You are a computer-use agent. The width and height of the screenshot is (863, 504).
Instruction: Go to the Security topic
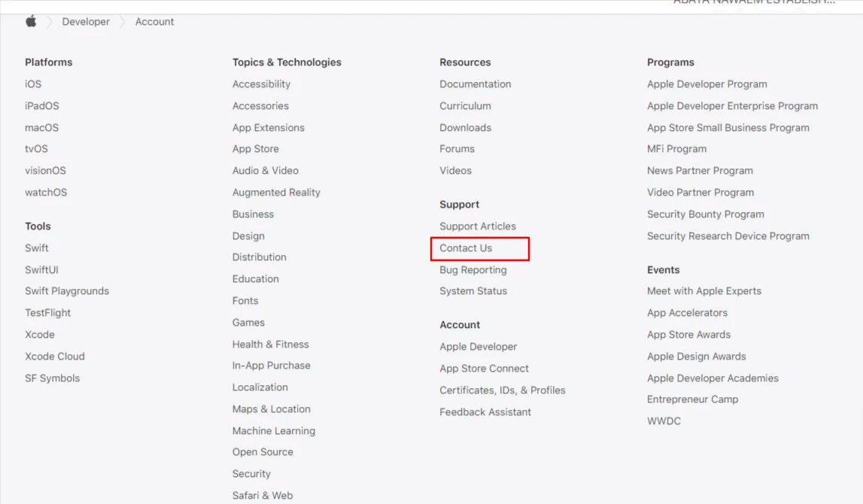[251, 474]
